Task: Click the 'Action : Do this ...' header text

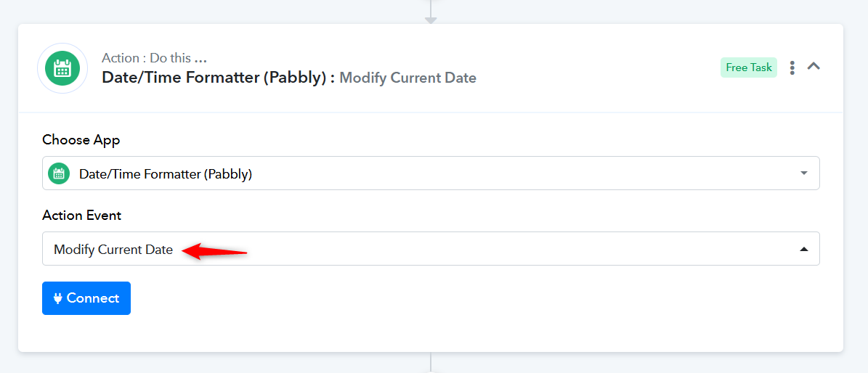Action: click(155, 58)
